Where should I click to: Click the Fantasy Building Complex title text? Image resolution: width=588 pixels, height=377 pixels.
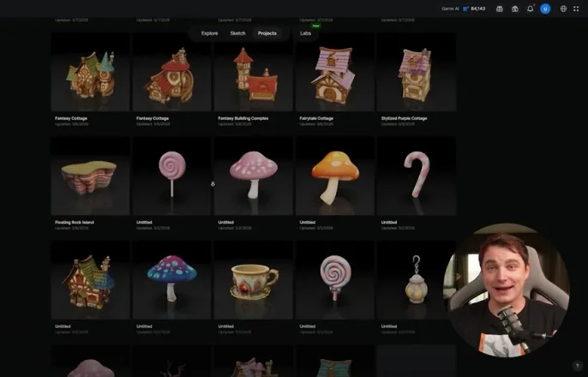click(x=243, y=118)
